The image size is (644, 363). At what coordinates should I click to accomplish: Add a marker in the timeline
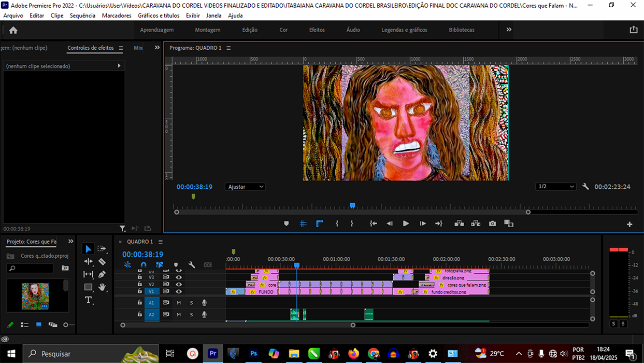pyautogui.click(x=176, y=265)
